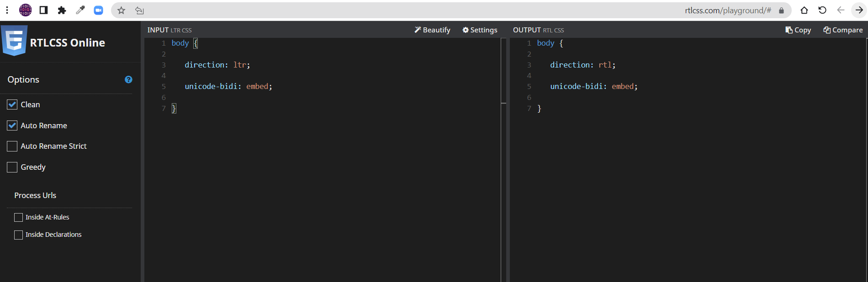868x282 pixels.
Task: Click the browser home icon
Action: click(x=804, y=10)
